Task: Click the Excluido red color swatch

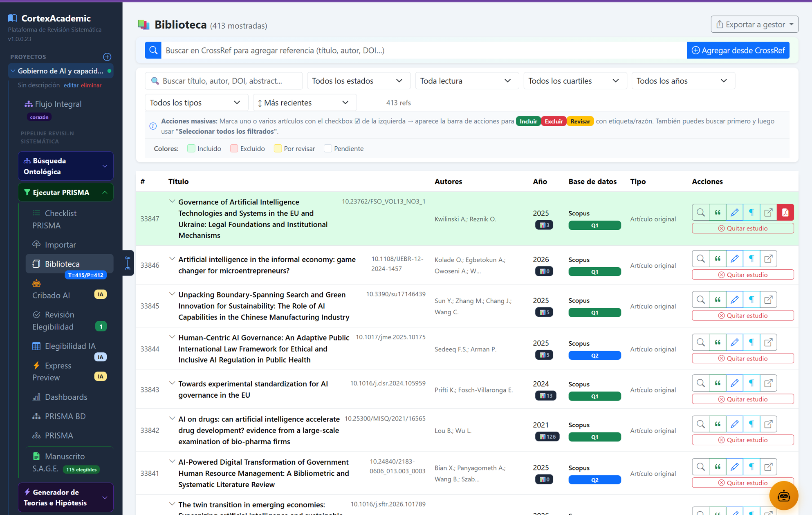Action: tap(234, 148)
